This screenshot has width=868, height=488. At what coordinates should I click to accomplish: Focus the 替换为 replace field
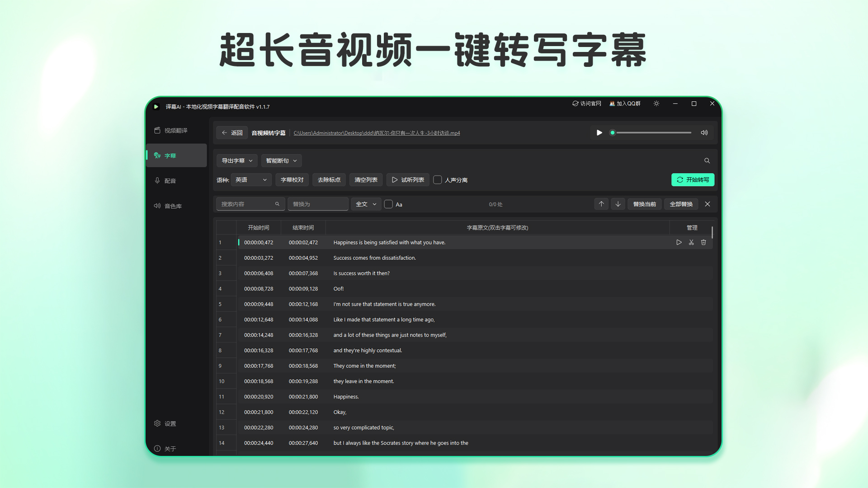(318, 204)
